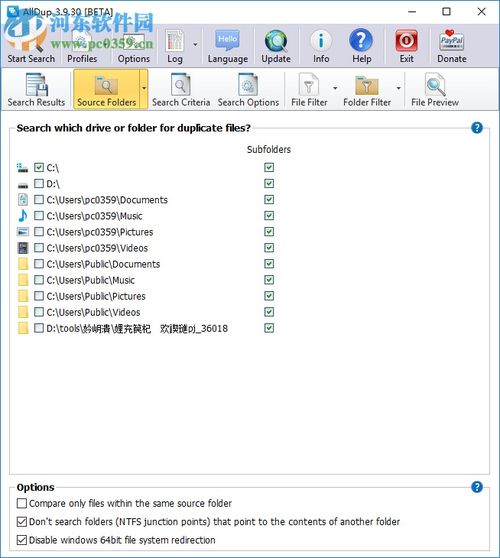
Task: Switch to the Search Options tab
Action: point(248,90)
